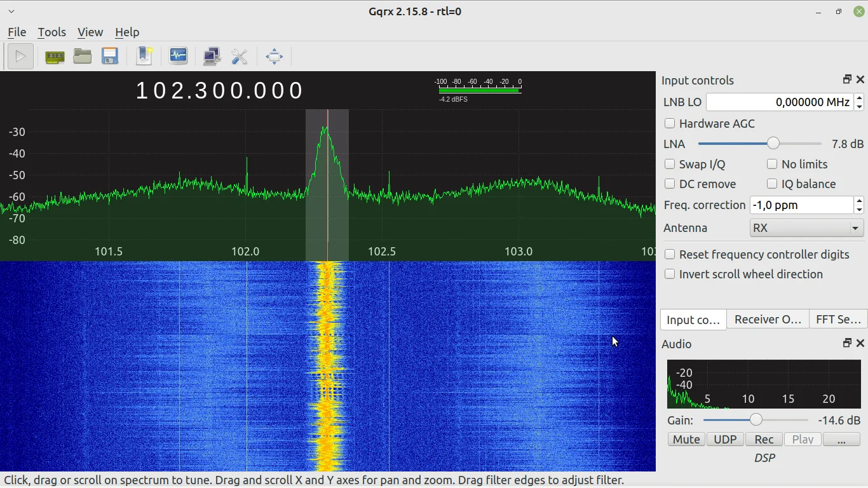Viewport: 868px width, 488px height.
Task: Open the Antenna RX dropdown
Action: pos(806,228)
